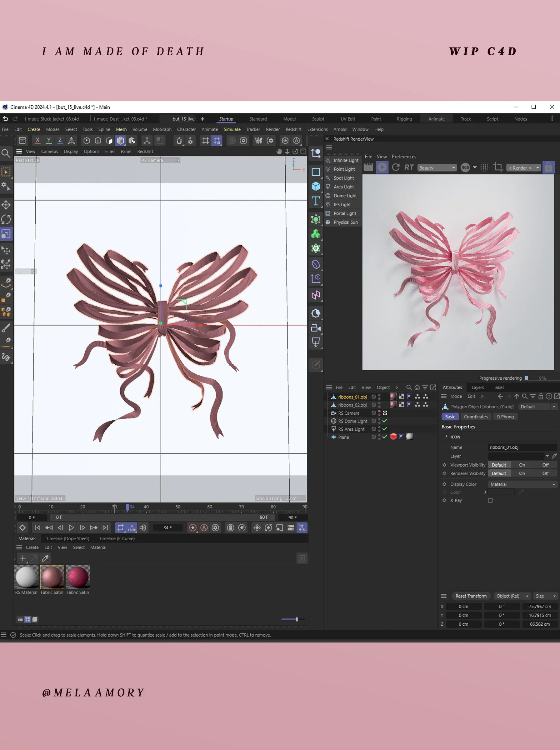Viewport: 560px width, 750px height.
Task: Open the Beauty AOV dropdown
Action: click(x=437, y=168)
